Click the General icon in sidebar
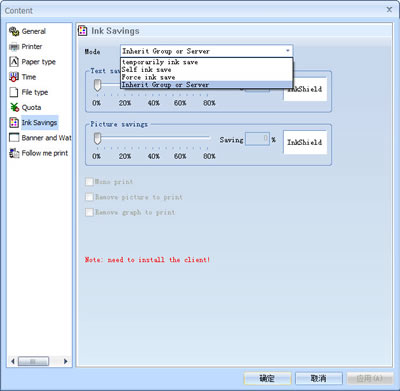 (14, 31)
